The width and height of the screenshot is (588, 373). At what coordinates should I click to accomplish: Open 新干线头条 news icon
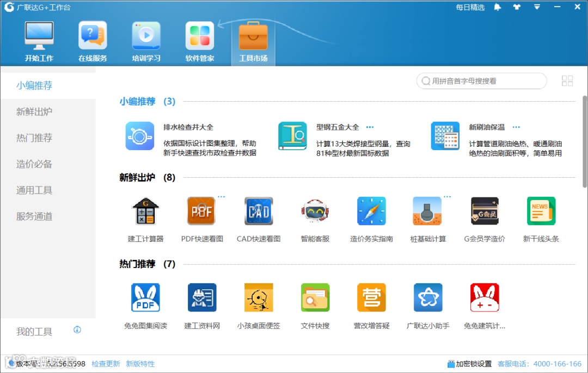point(541,211)
